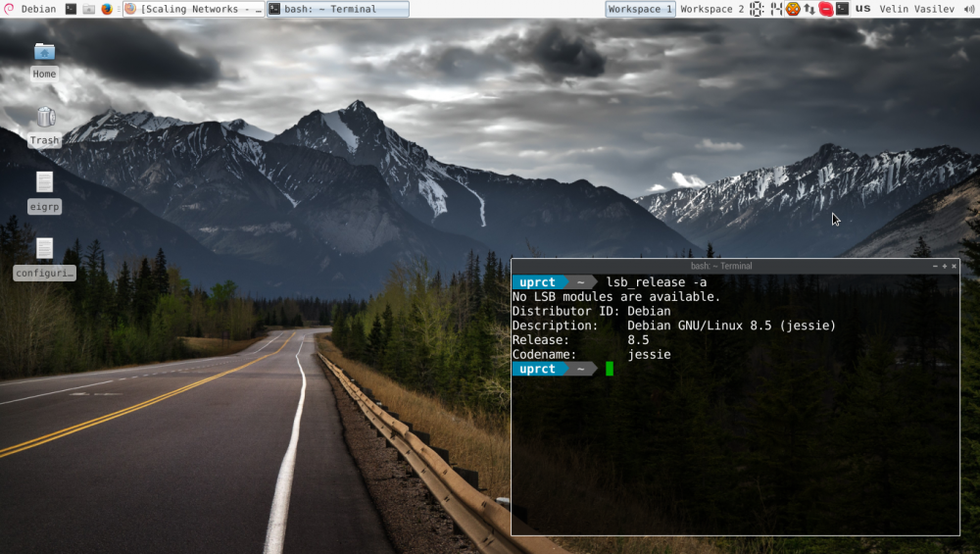Open network connections tray icon
This screenshot has width=980, height=554.
809,9
